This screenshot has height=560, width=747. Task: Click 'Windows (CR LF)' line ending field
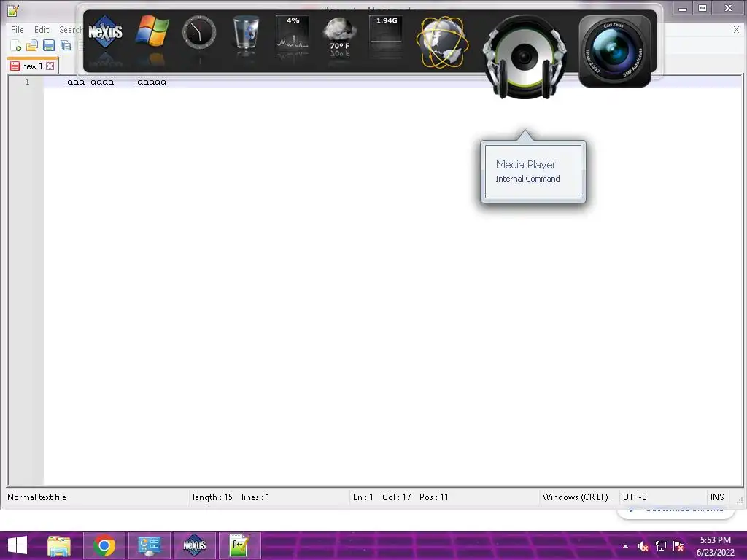[x=575, y=497]
